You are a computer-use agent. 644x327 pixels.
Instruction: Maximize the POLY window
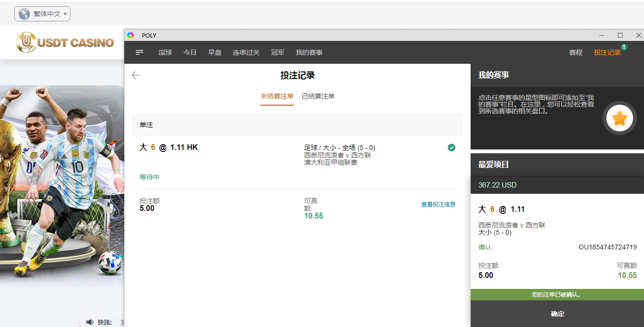point(620,35)
